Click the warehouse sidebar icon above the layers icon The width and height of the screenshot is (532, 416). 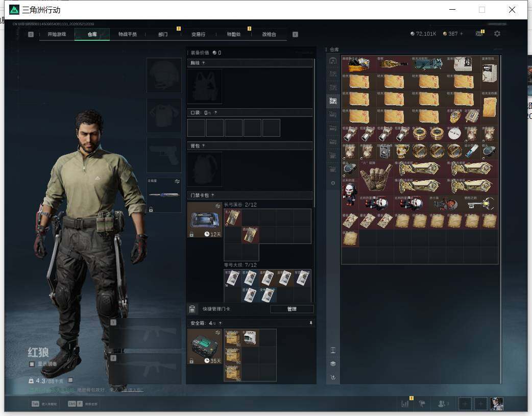(333, 350)
